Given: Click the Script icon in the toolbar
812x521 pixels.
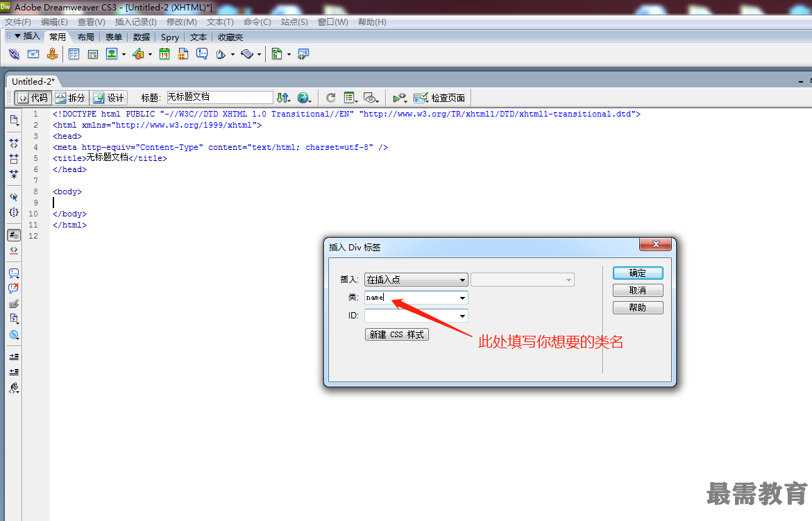Looking at the screenshot, I should [247, 54].
